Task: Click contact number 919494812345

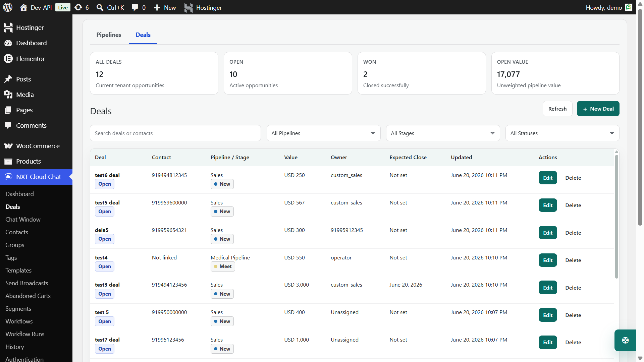Action: 169,175
